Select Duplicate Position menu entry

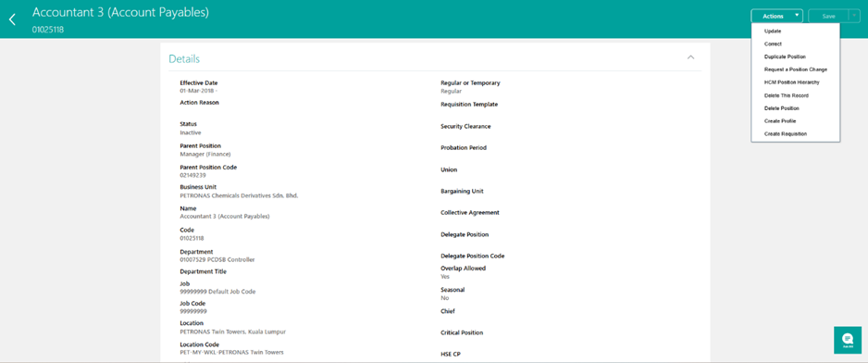click(785, 56)
